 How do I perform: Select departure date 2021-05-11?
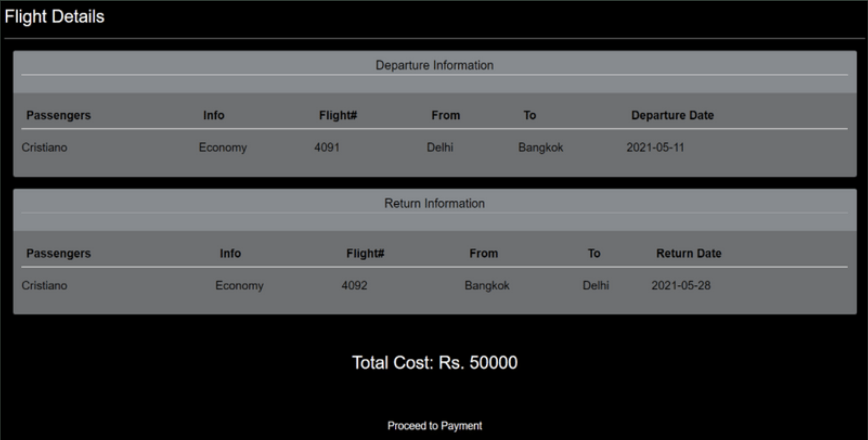tap(656, 147)
